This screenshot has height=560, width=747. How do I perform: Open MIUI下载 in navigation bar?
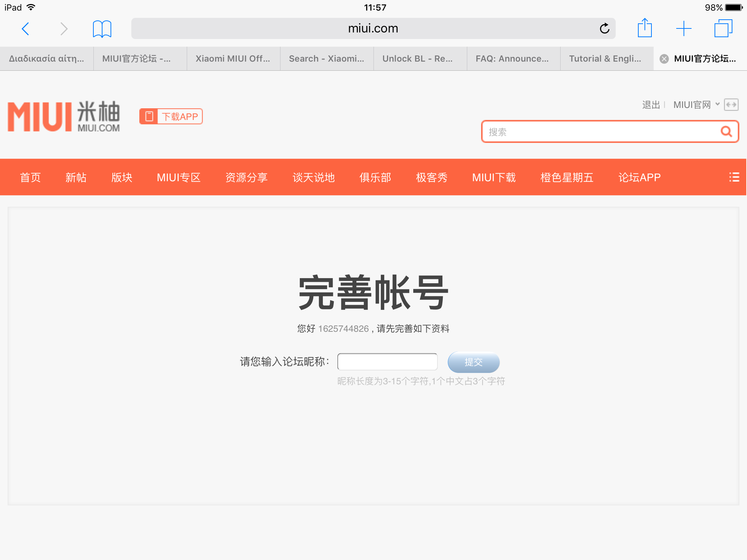(x=494, y=178)
